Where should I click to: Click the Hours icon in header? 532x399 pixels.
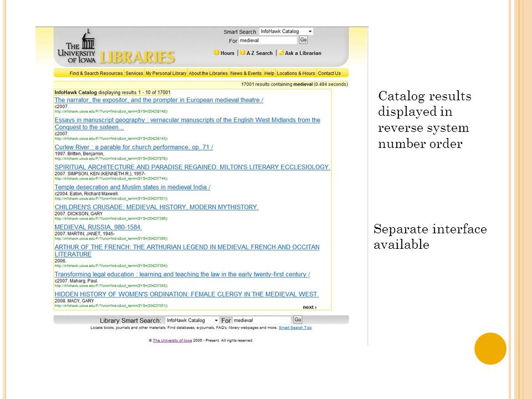click(x=217, y=53)
